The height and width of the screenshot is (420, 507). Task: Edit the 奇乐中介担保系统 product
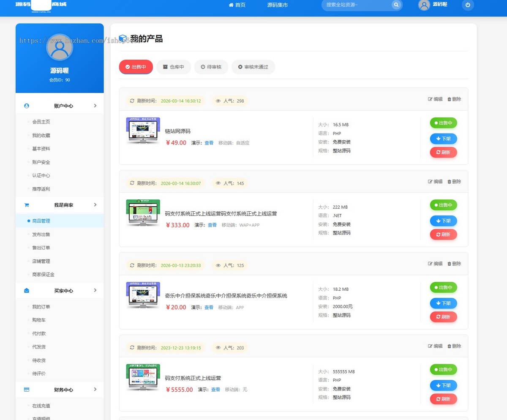click(435, 264)
